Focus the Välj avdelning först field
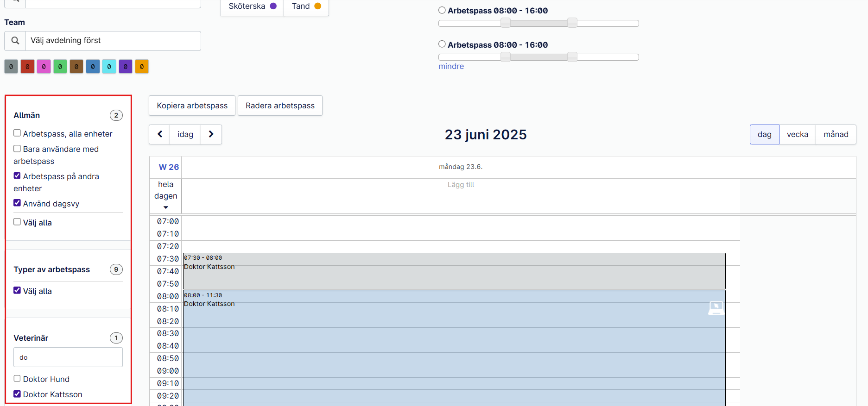The image size is (868, 406). click(113, 41)
